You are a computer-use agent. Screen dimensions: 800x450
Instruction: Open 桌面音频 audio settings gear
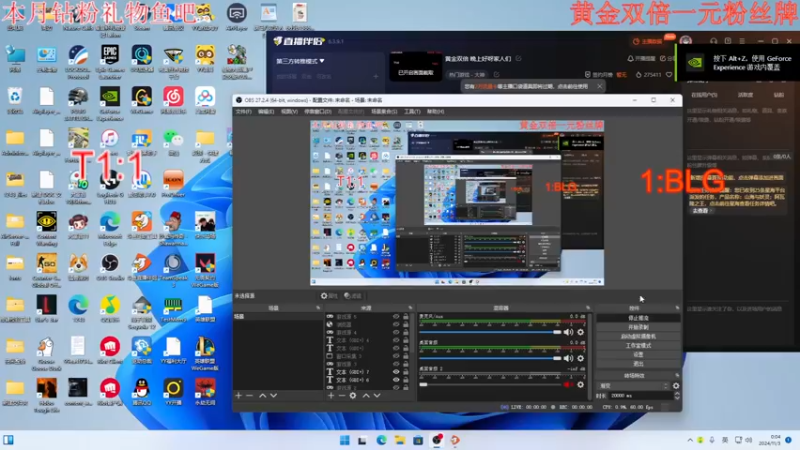(581, 358)
